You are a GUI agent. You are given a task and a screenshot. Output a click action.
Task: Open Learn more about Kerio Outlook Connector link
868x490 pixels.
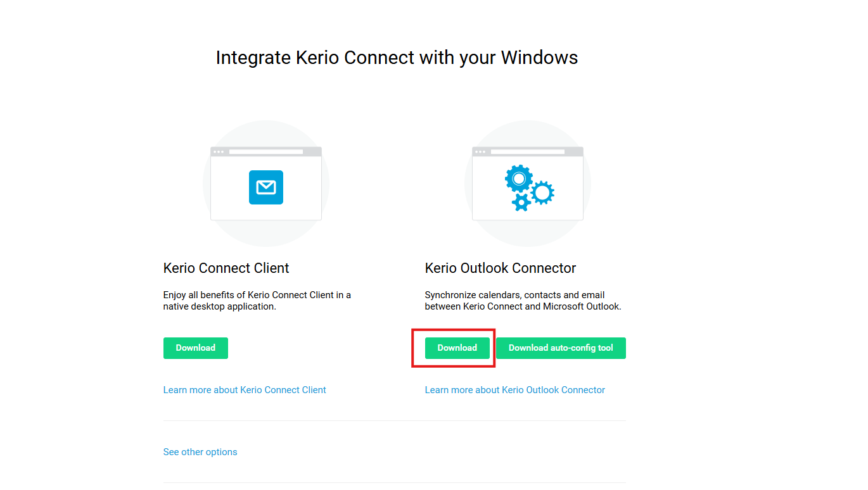point(514,390)
